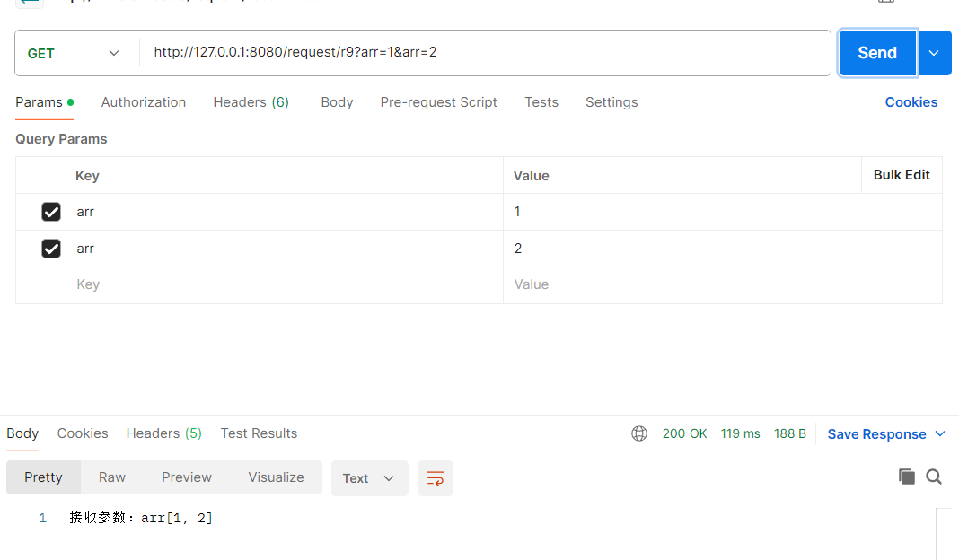Uncheck the arr parameter with value 2
This screenshot has width=959, height=560.
[x=51, y=249]
